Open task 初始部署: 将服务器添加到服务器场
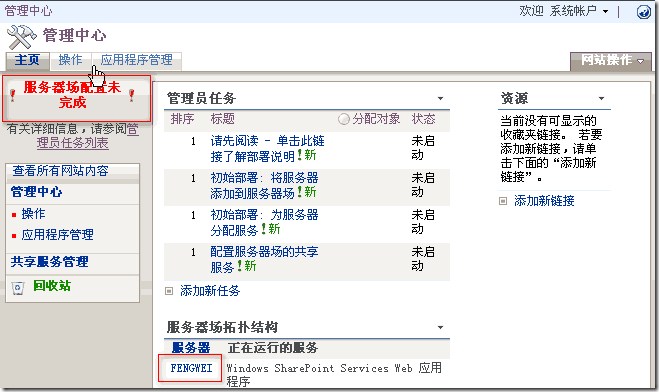Viewport: 659px width, 392px height. pos(264,185)
